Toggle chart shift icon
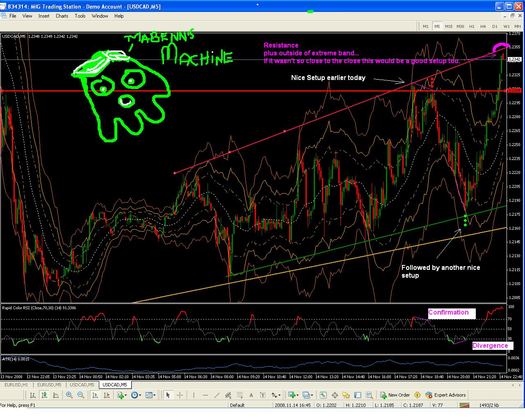 tap(107, 395)
